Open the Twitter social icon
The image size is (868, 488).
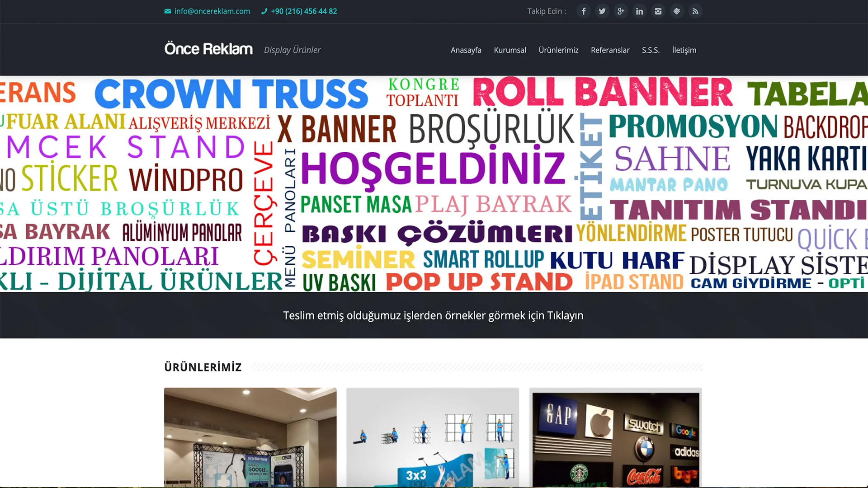click(602, 11)
